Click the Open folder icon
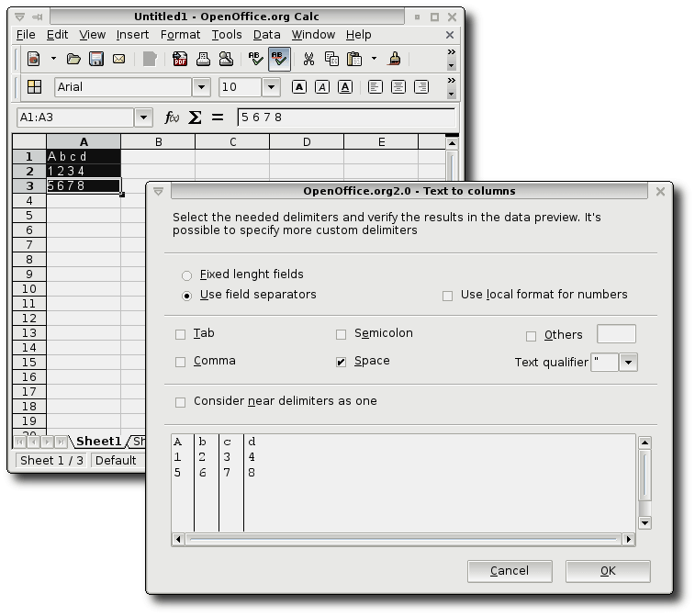The image size is (695, 616). [x=73, y=59]
